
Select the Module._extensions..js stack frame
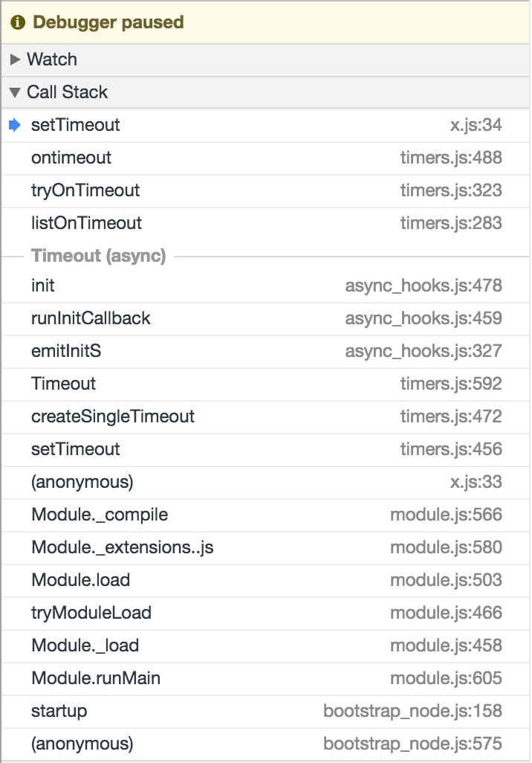[x=265, y=547]
